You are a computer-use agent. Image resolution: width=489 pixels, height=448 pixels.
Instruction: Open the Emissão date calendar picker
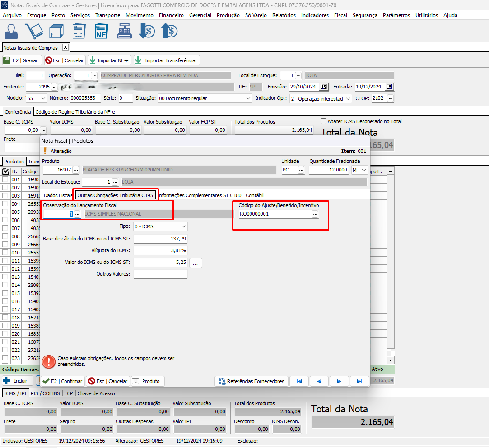pos(324,87)
